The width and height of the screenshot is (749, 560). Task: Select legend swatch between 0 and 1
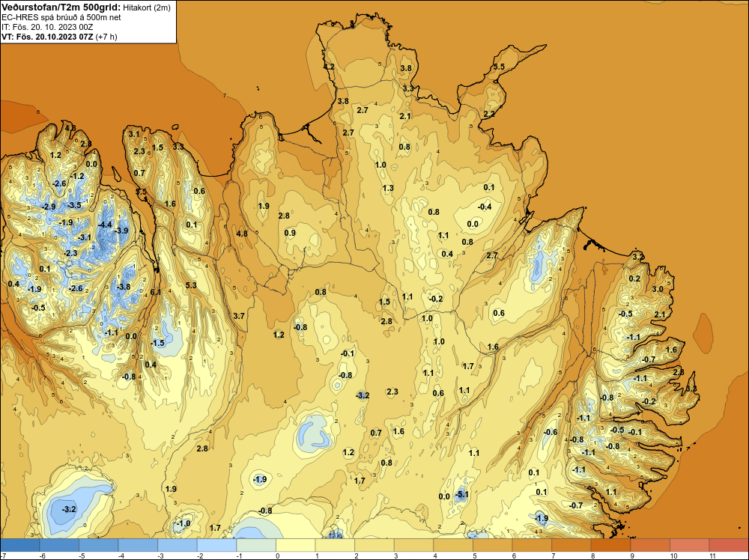click(295, 545)
